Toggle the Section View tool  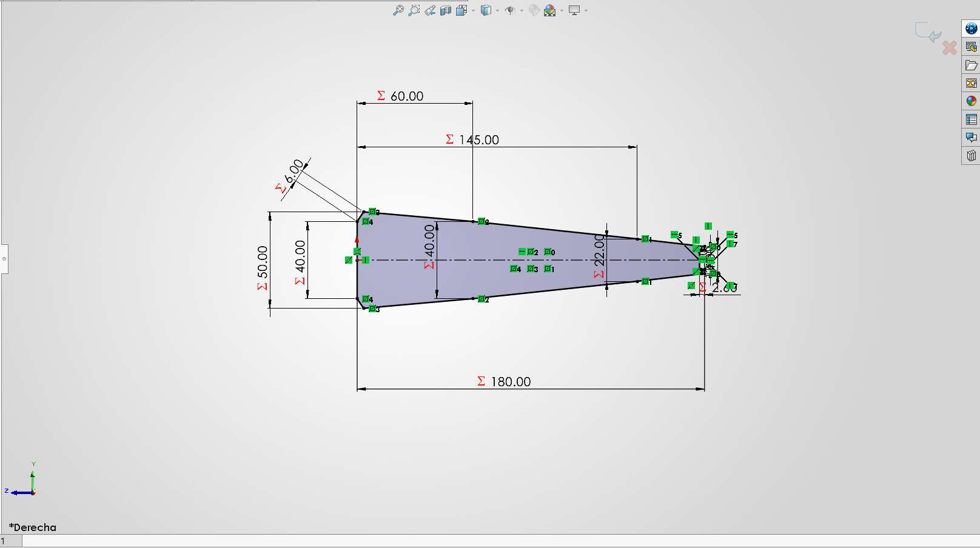[446, 10]
